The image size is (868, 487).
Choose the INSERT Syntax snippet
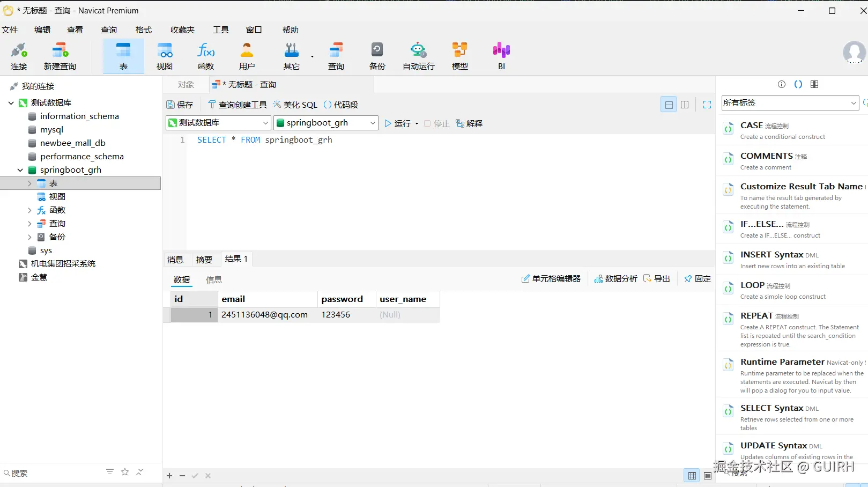click(792, 260)
